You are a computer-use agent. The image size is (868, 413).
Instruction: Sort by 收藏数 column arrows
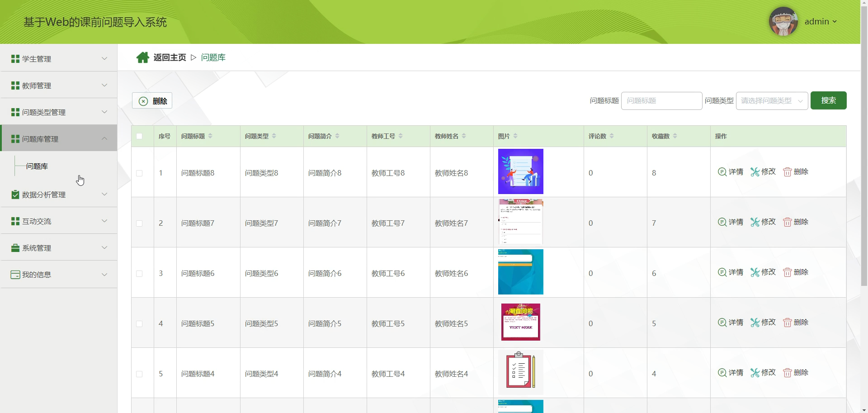click(x=675, y=136)
